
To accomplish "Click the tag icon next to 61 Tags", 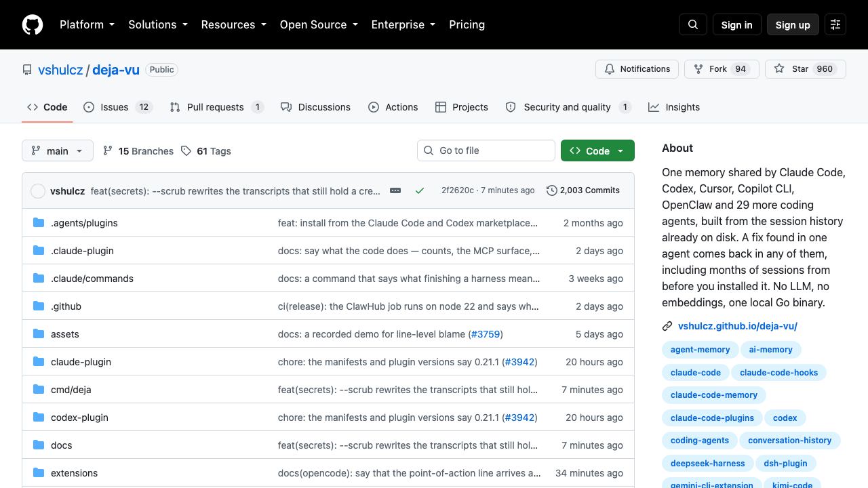I will (186, 150).
